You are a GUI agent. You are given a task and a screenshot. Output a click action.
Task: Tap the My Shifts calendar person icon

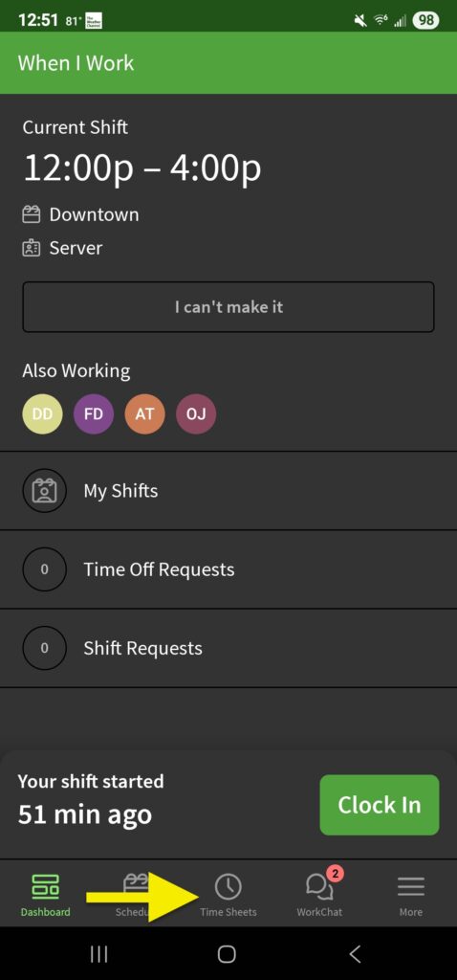[44, 491]
